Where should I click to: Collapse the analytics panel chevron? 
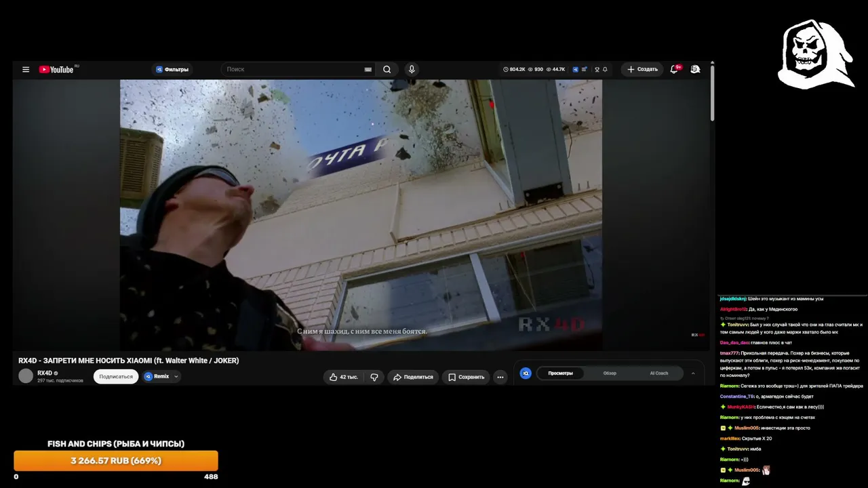(693, 373)
